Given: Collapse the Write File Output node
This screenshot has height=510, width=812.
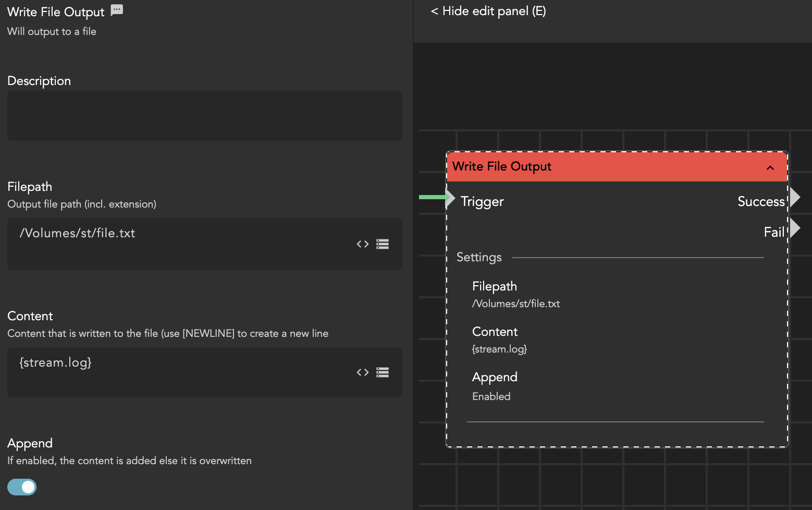Looking at the screenshot, I should tap(770, 167).
